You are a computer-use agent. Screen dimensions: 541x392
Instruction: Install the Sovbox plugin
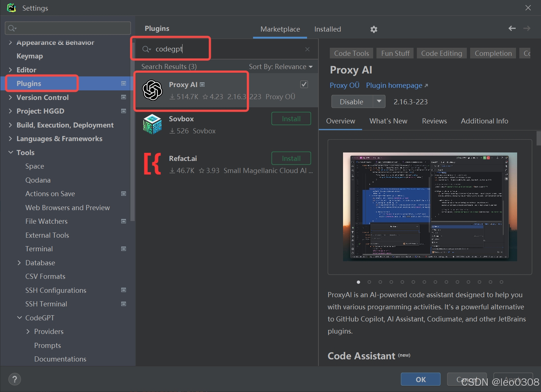tap(291, 118)
